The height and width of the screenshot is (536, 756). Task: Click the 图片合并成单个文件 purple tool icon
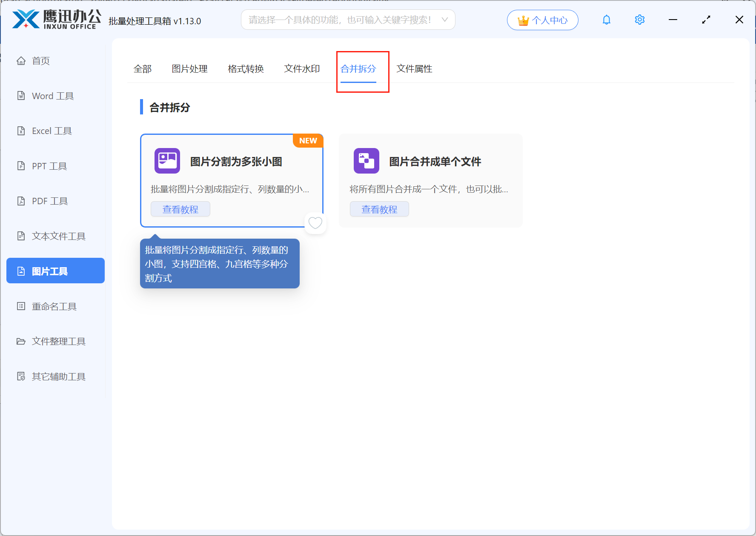[366, 161]
